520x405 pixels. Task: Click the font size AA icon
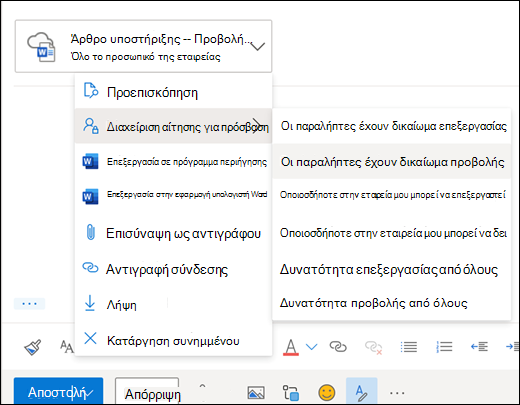(67, 347)
